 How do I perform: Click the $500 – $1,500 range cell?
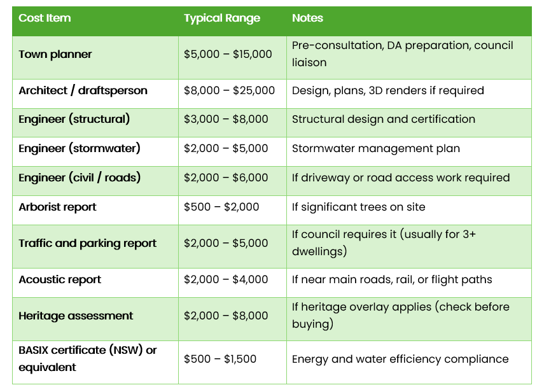pos(220,359)
